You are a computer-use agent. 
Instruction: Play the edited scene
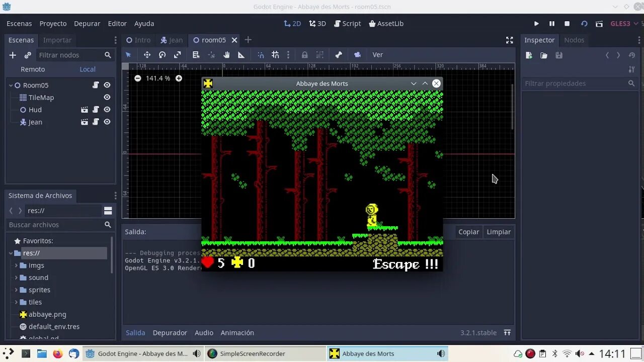[584, 24]
